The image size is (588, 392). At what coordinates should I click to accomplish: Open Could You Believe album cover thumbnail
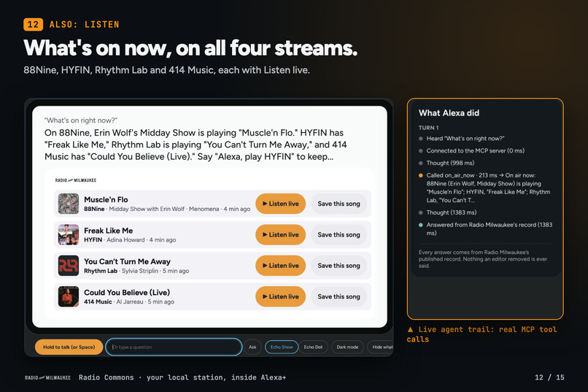(69, 296)
